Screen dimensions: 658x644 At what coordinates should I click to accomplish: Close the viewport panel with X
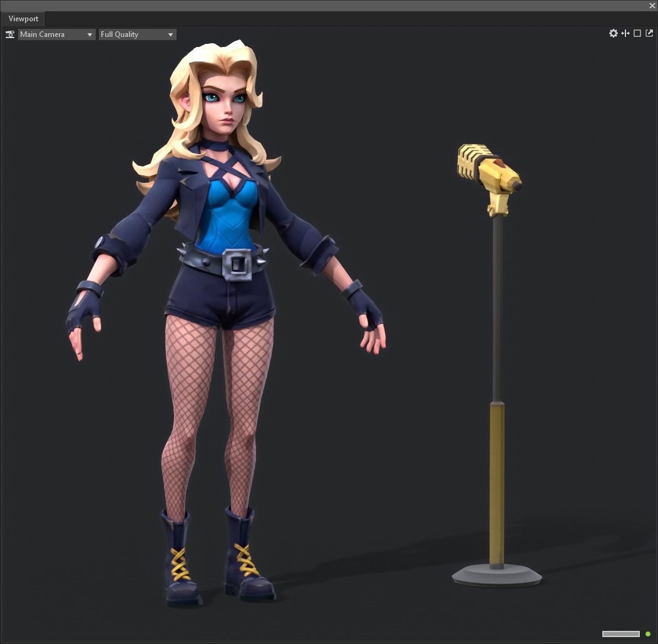pyautogui.click(x=652, y=6)
